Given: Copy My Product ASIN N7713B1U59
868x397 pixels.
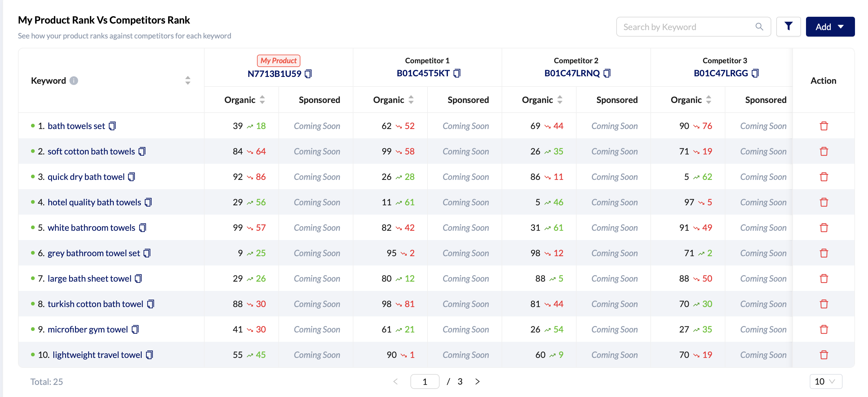Looking at the screenshot, I should coord(308,74).
